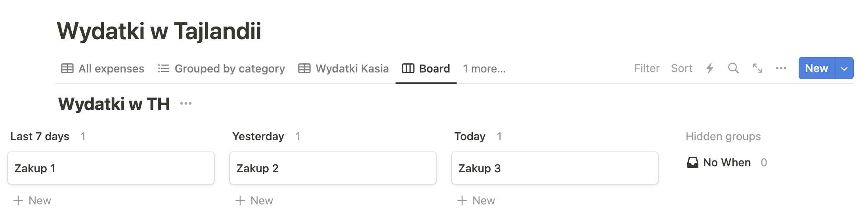Screen dimensions: 868x221
Task: Select the Wydatki Kasia tab
Action: (343, 69)
